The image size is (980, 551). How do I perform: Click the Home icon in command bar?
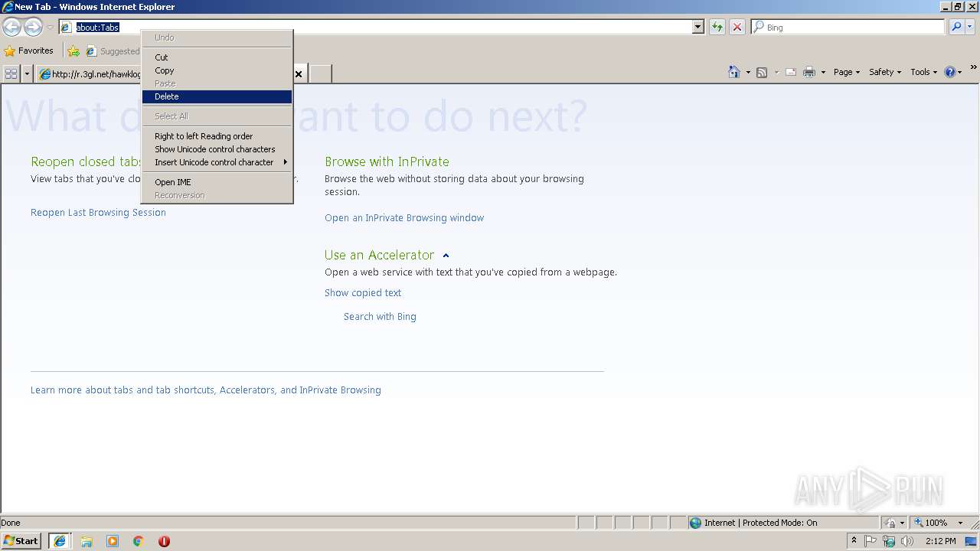tap(734, 72)
